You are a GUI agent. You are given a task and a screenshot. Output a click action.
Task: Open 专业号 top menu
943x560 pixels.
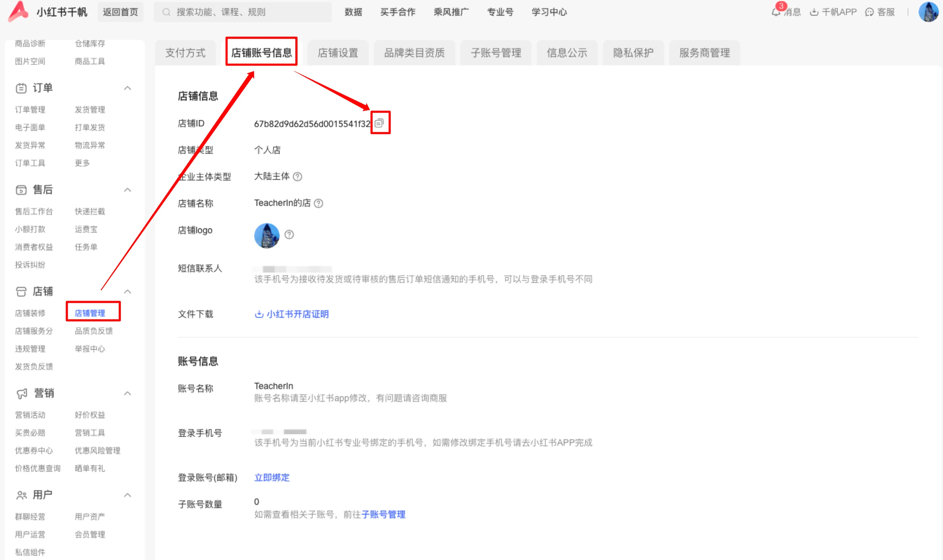click(500, 12)
